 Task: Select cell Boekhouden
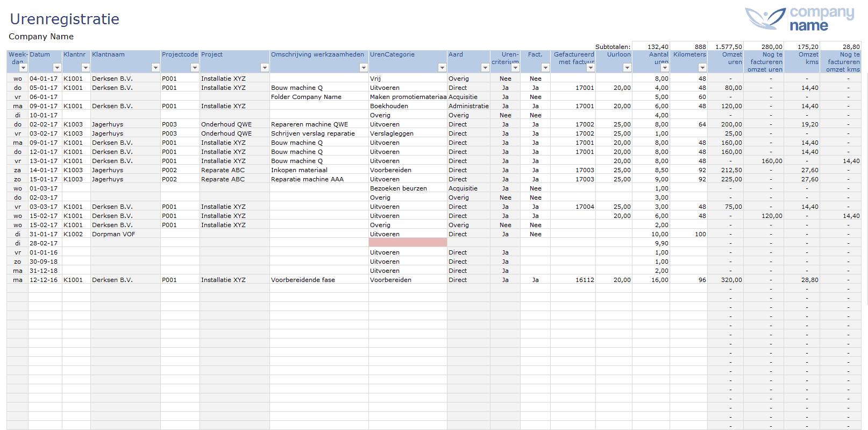pyautogui.click(x=408, y=106)
